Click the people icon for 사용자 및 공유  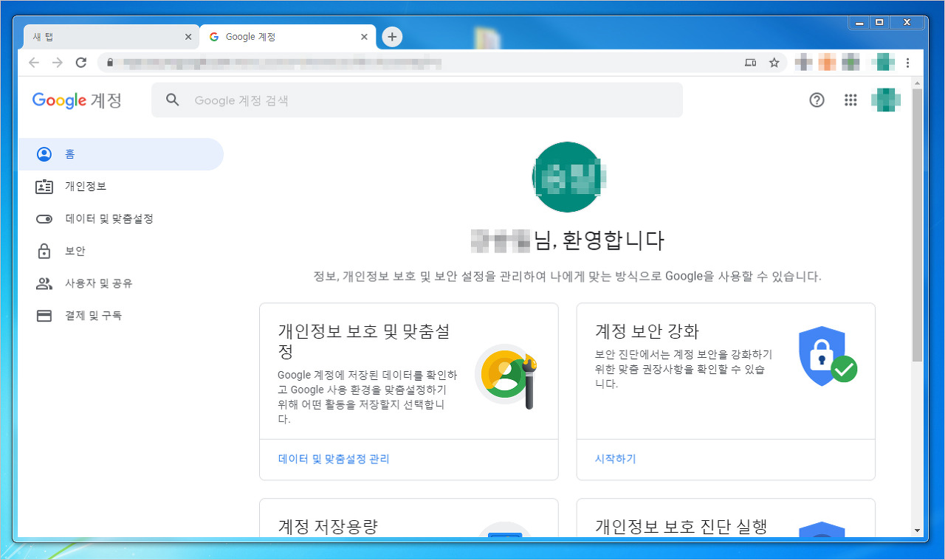click(44, 283)
